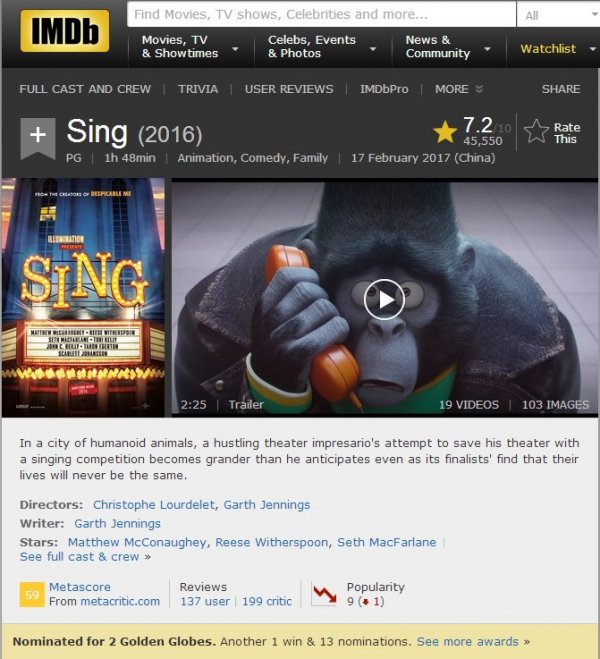Add Sing to watchlist with plus ribbon
600x659 pixels.
tap(38, 138)
